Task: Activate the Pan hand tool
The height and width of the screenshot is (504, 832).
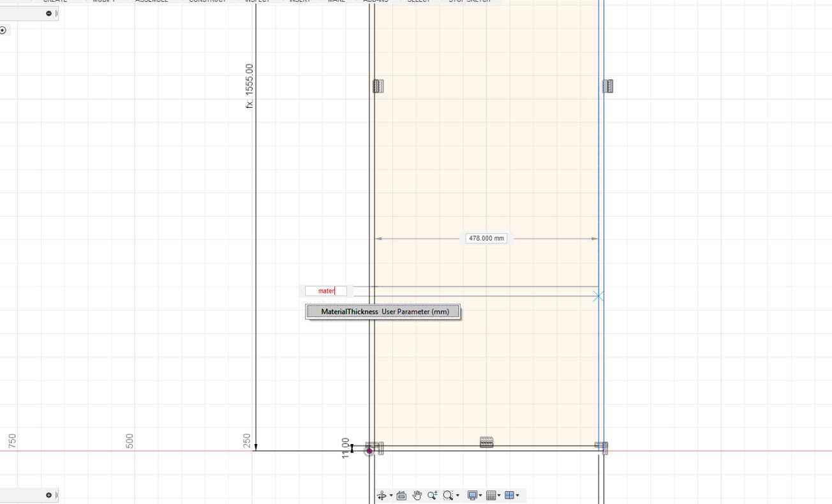Action: tap(417, 495)
